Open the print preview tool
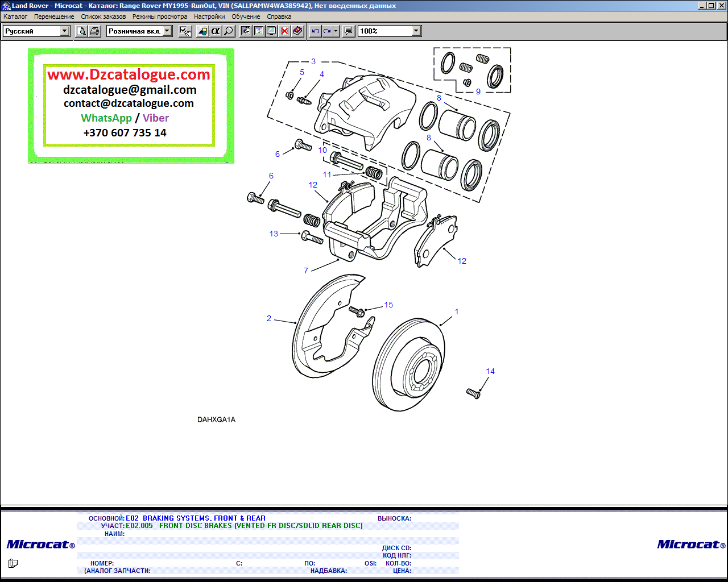Image resolution: width=728 pixels, height=582 pixels. point(81,31)
